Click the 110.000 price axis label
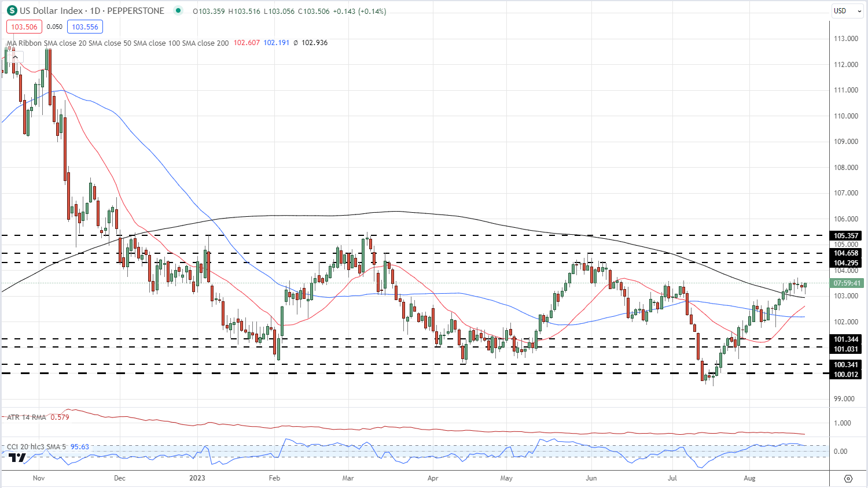The height and width of the screenshot is (488, 868). tap(846, 116)
